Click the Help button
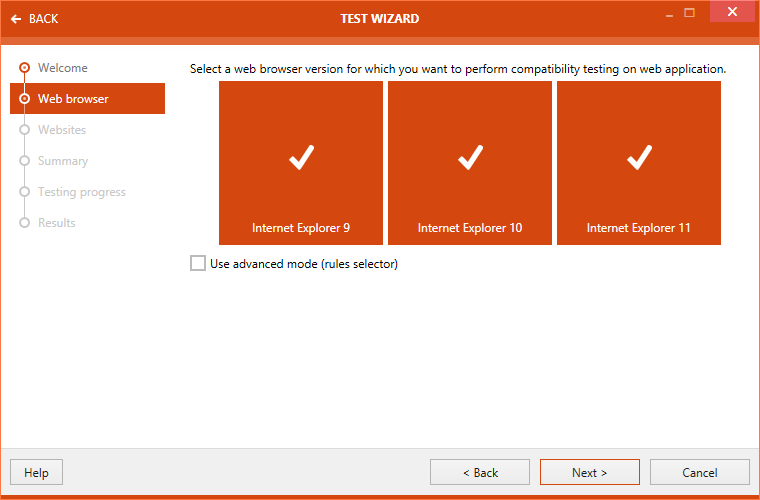 [36, 472]
